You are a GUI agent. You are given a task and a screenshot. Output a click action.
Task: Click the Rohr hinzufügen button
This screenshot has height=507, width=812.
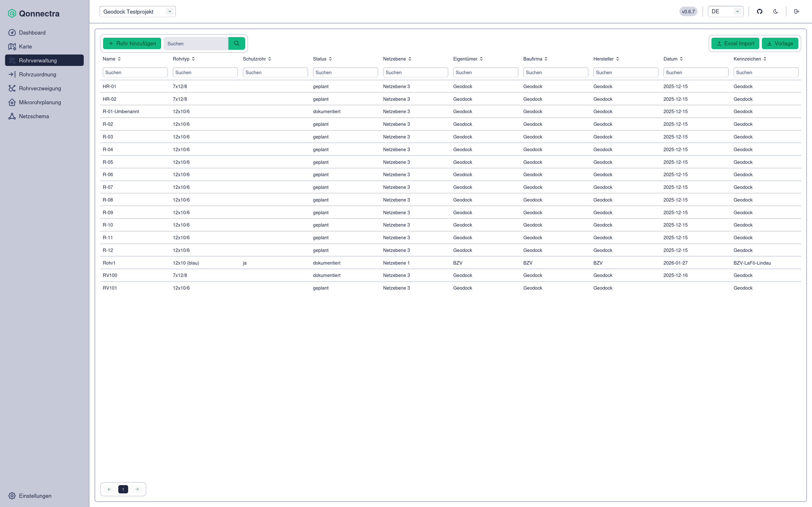[x=132, y=43]
